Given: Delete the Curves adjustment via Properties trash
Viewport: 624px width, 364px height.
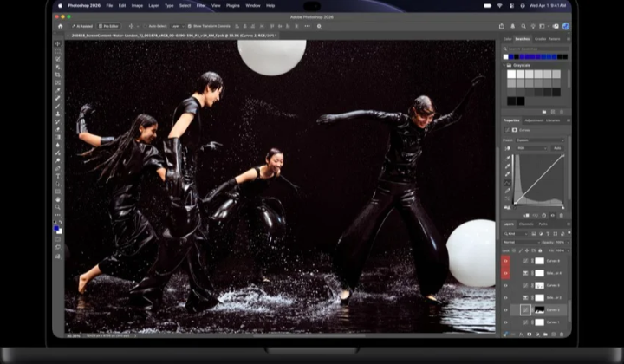Looking at the screenshot, I should (x=561, y=215).
